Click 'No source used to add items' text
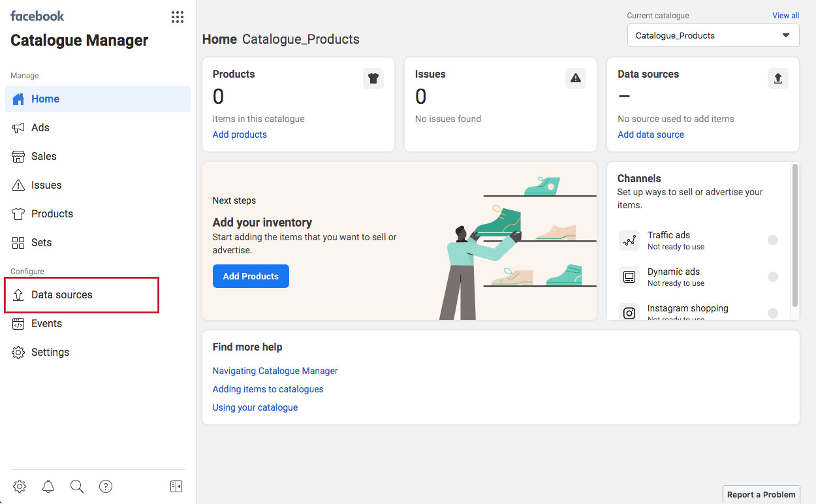Viewport: 816px width, 504px height. tap(676, 119)
